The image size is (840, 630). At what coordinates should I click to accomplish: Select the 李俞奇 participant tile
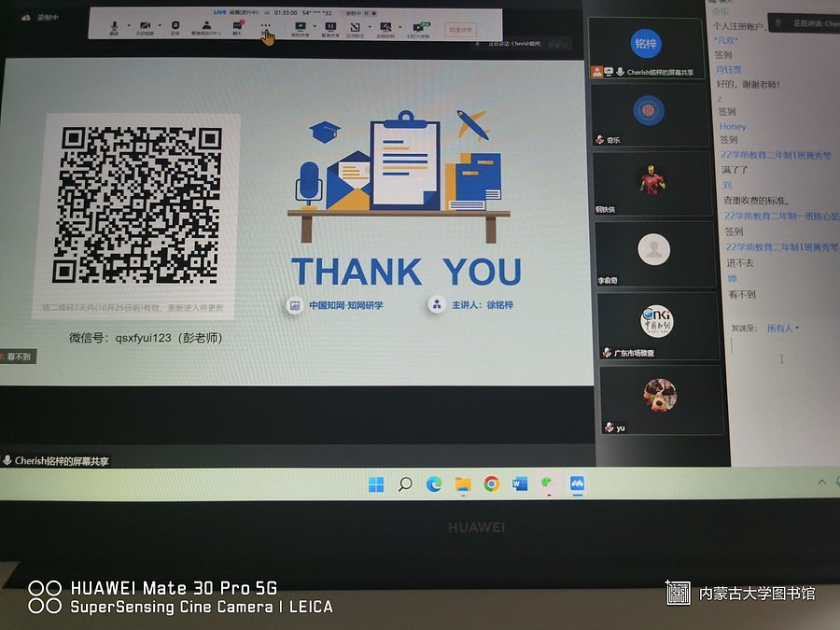[654, 254]
